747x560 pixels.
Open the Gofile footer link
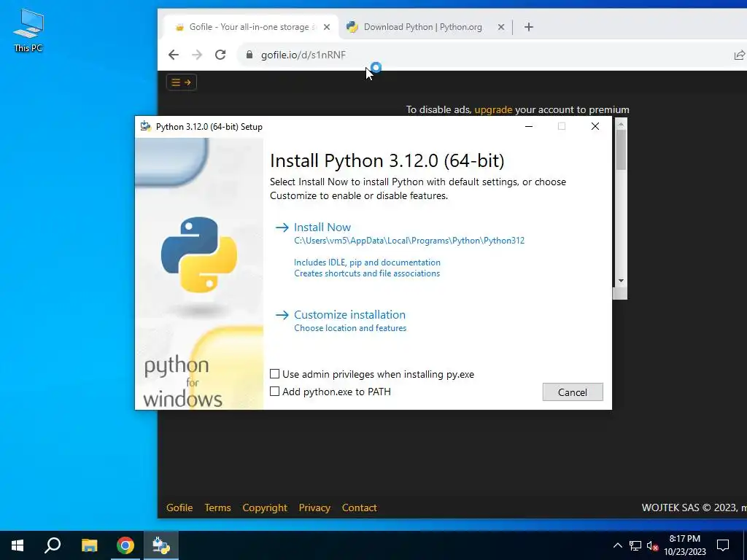[179, 507]
